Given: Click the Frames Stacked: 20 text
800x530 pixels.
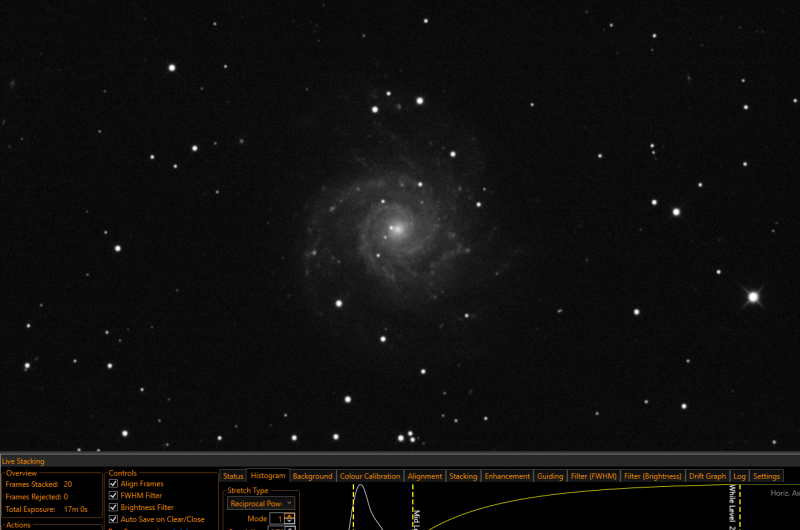Looking at the screenshot, I should click(39, 484).
